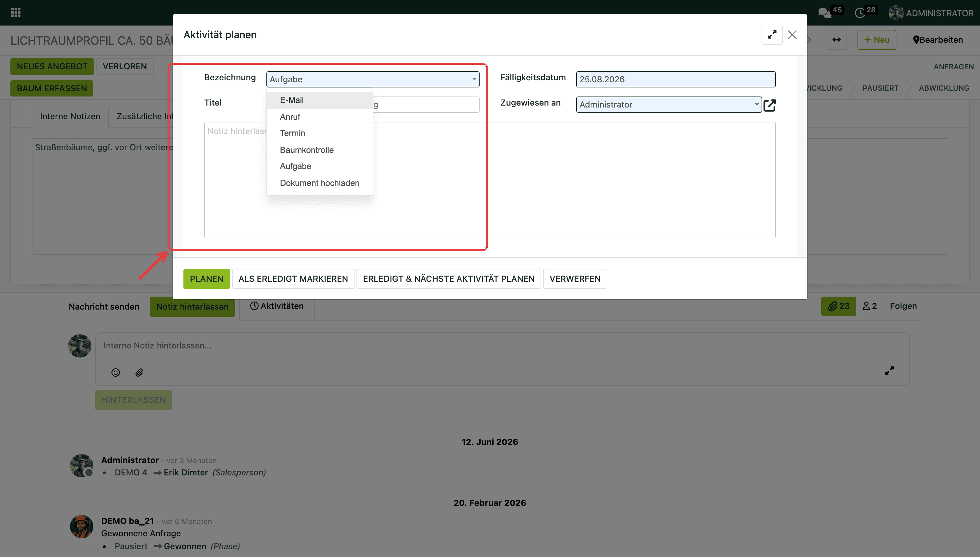Insert an emoji in the internal note
The width and height of the screenshot is (980, 557).
click(x=116, y=372)
